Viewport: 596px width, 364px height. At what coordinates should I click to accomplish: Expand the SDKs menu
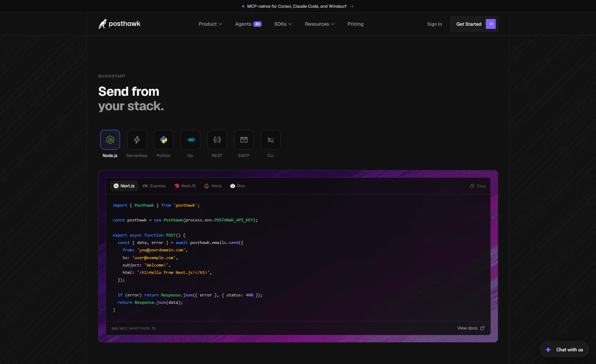click(x=283, y=24)
